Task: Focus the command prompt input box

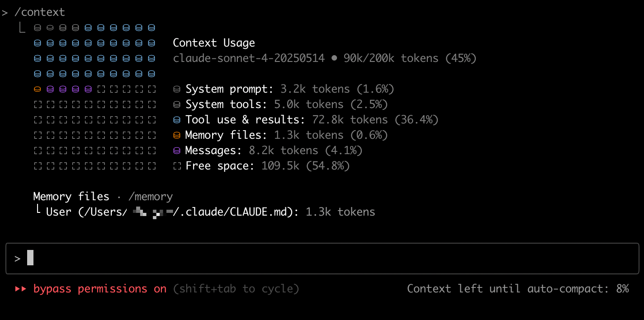Action: (x=322, y=259)
